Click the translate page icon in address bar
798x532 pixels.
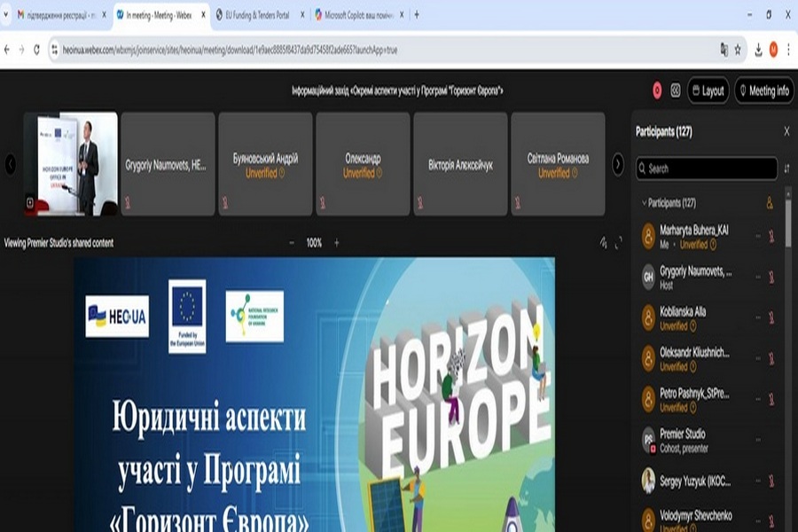click(x=724, y=50)
